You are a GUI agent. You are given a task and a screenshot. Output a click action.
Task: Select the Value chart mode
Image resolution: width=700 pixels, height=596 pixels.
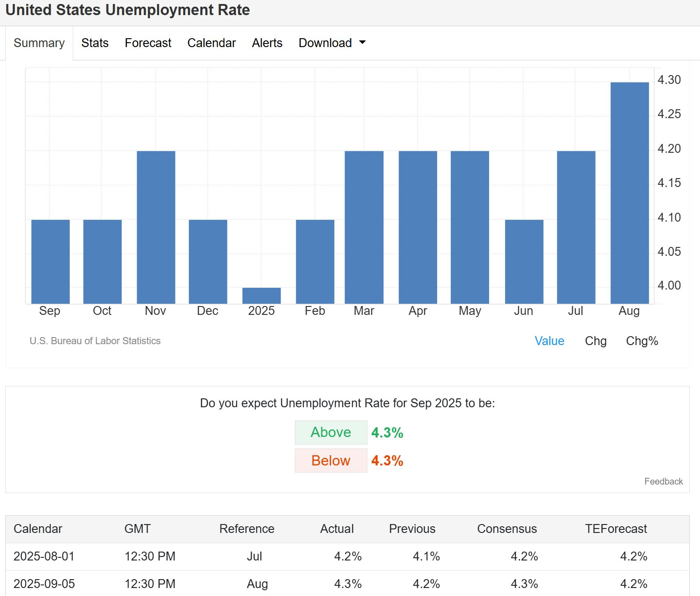(549, 341)
